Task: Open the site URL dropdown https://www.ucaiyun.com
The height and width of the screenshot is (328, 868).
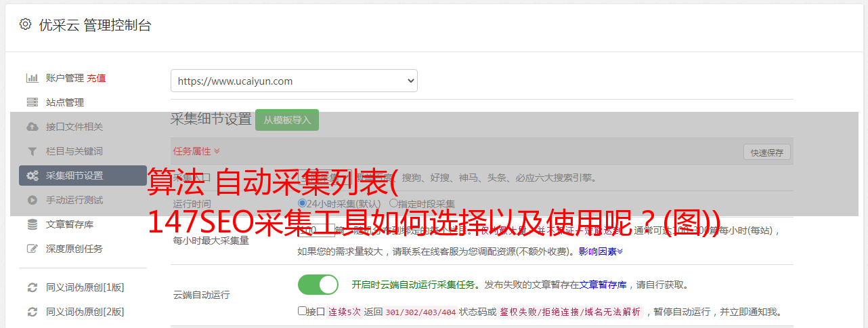Action: click(x=294, y=81)
